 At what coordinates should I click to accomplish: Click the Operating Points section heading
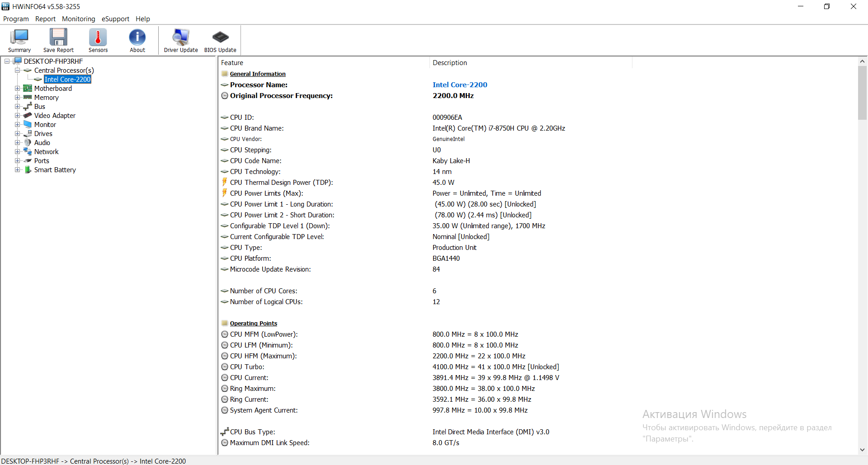(x=254, y=323)
